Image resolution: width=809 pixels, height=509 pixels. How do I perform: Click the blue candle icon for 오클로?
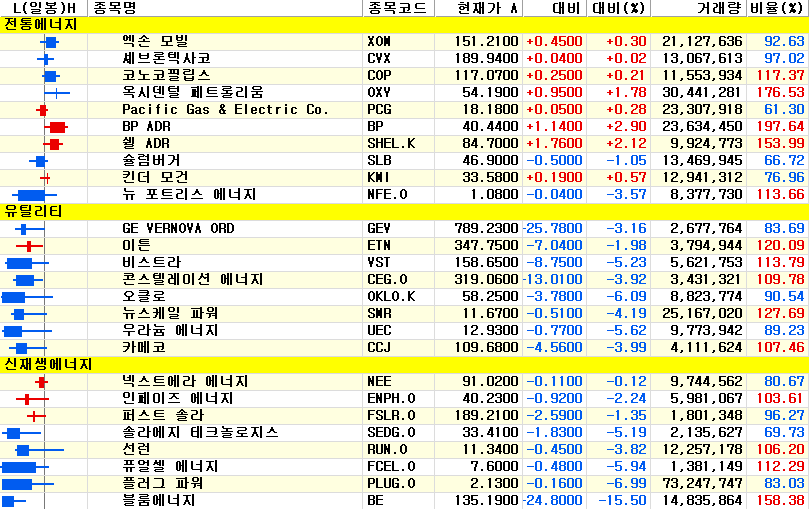pos(15,297)
